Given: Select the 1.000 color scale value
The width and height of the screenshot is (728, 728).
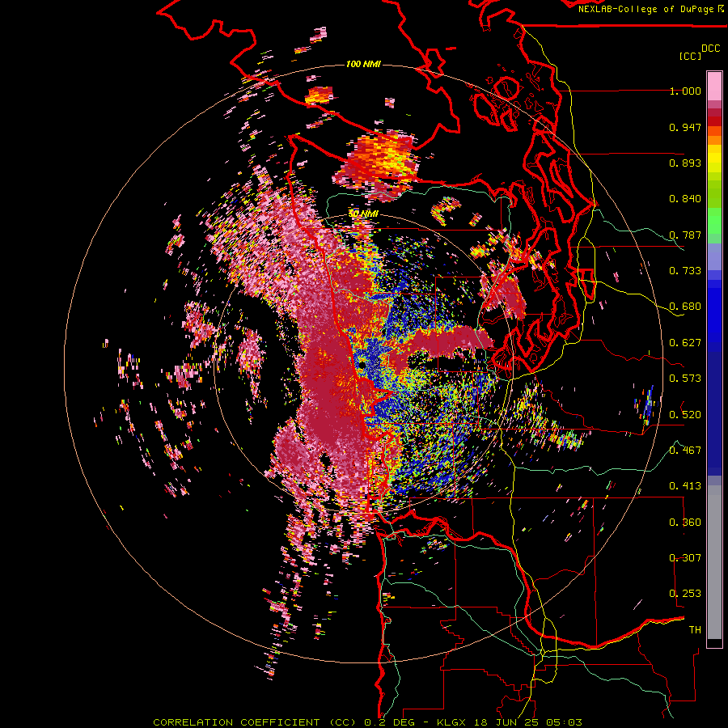Looking at the screenshot, I should pyautogui.click(x=685, y=91).
